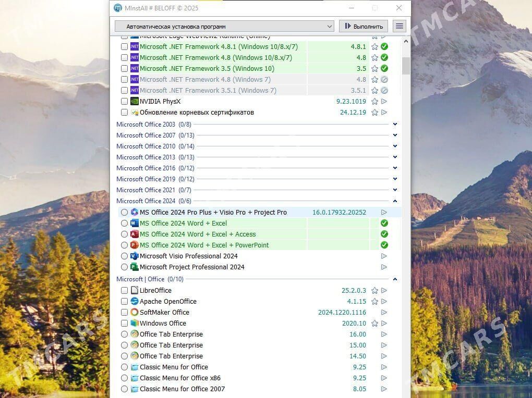532x398 pixels.
Task: Check the SoftMaker Office checkbox
Action: 125,312
